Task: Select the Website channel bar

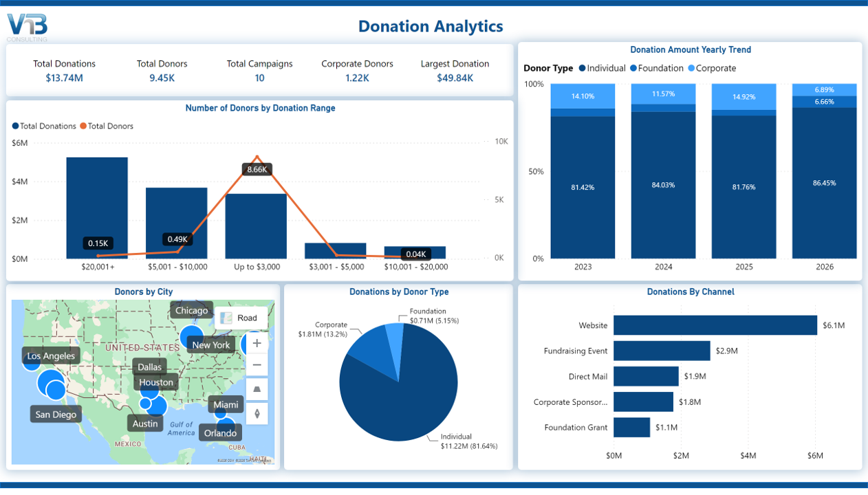Action: point(715,325)
